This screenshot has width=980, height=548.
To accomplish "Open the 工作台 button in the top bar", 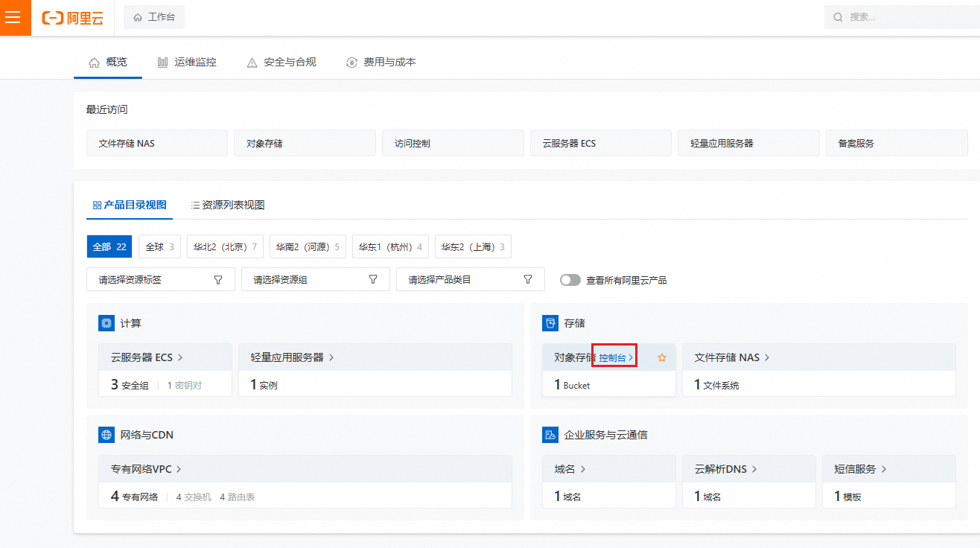I will (x=154, y=17).
